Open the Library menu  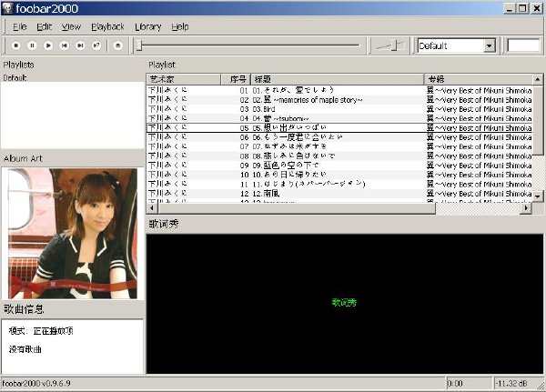point(148,26)
